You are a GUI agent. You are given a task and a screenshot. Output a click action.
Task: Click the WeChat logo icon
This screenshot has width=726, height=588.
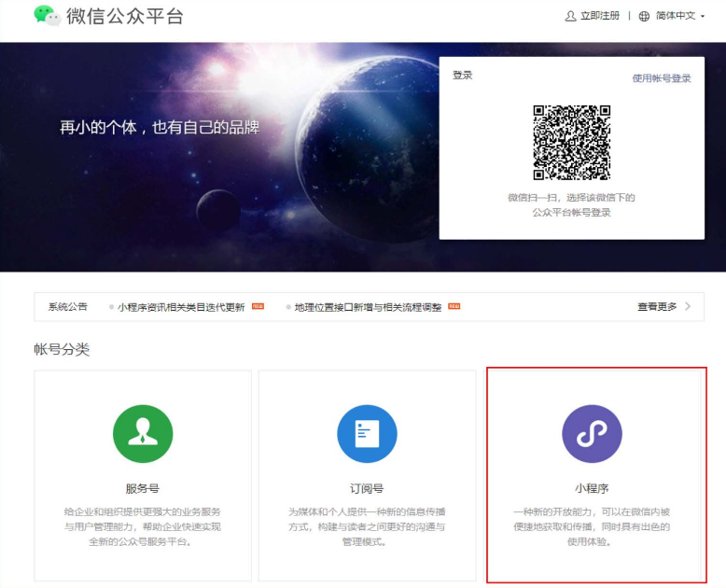(47, 16)
